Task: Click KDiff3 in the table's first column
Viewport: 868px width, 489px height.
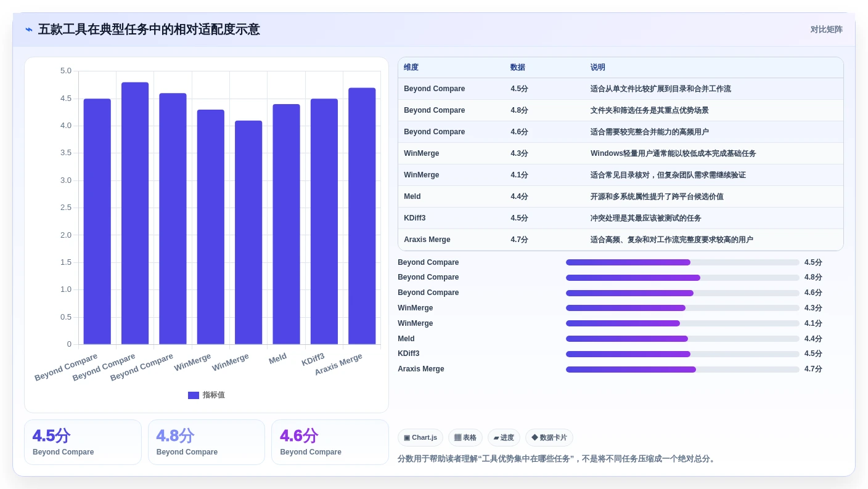Action: click(x=415, y=218)
